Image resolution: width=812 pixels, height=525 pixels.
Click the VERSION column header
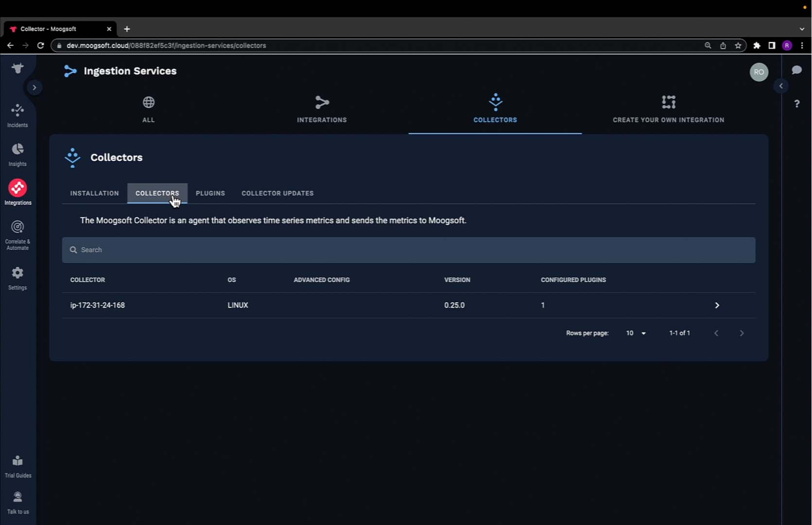[457, 280]
